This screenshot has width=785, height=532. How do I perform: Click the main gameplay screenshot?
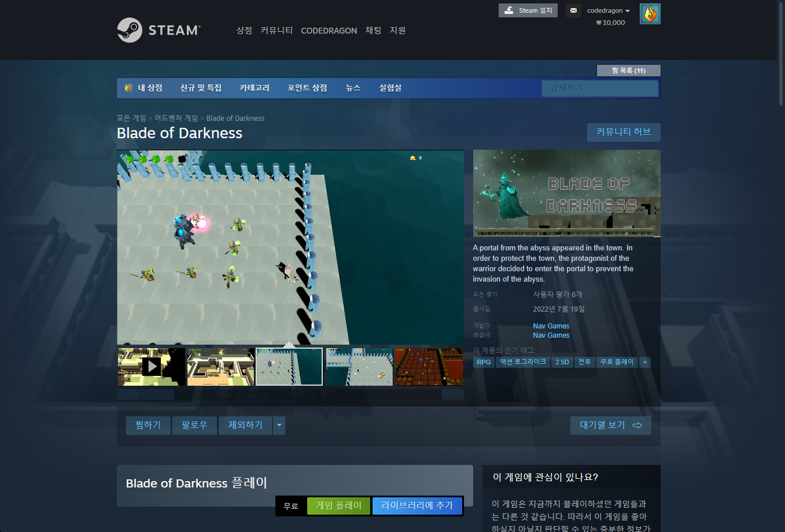coord(290,247)
